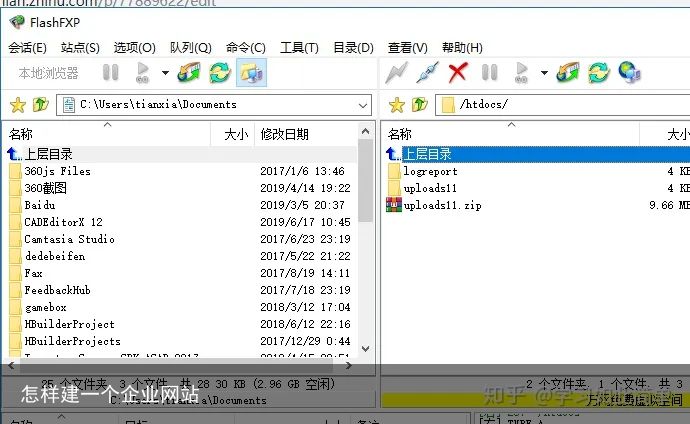690x424 pixels.
Task: Select the Fax folder
Action: (x=180, y=273)
